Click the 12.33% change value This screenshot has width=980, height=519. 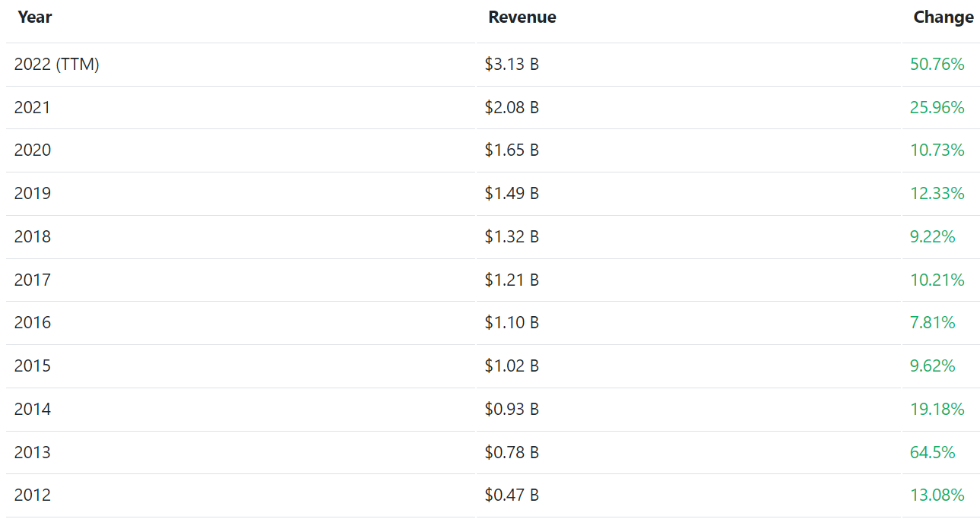click(937, 194)
